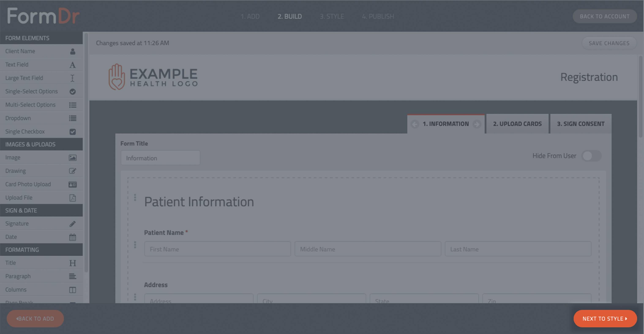Click the Drawing element pencil-square icon
Viewport: 644px width, 334px height.
tap(72, 171)
